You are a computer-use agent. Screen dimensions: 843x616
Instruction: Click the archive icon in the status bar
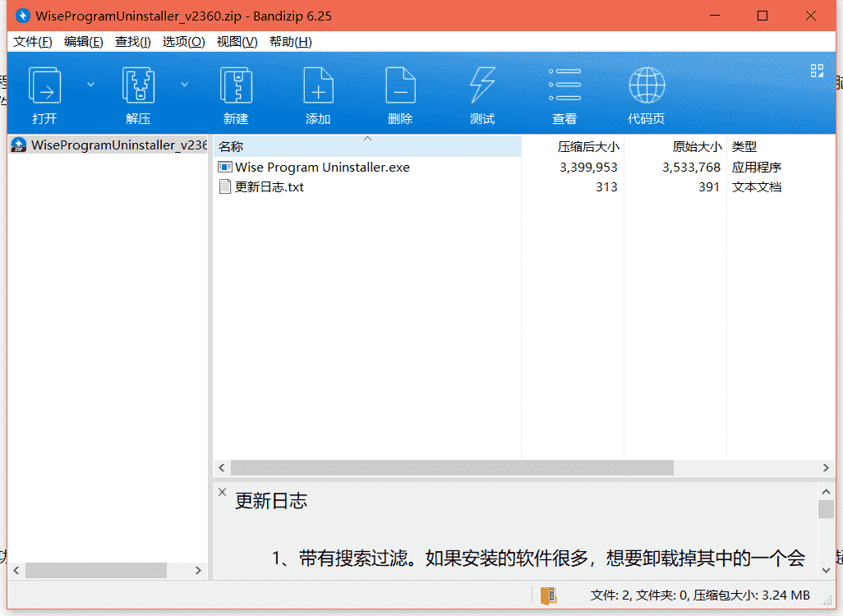point(548,595)
